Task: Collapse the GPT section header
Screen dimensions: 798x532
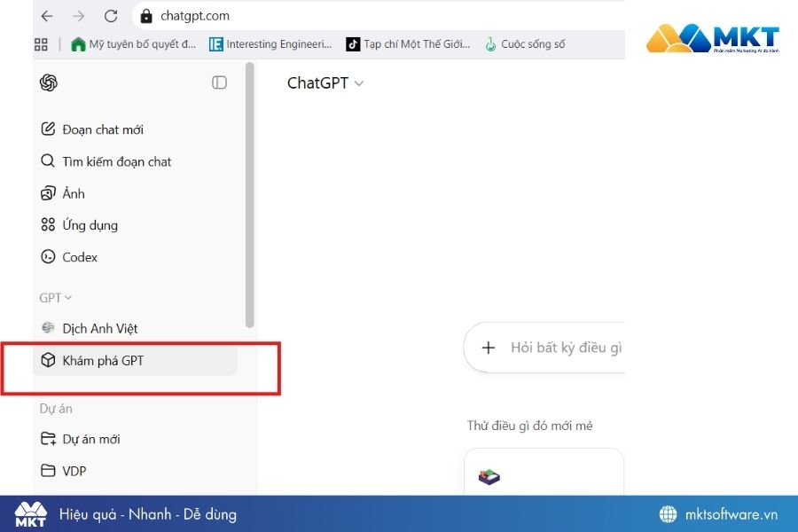Action: (x=56, y=297)
